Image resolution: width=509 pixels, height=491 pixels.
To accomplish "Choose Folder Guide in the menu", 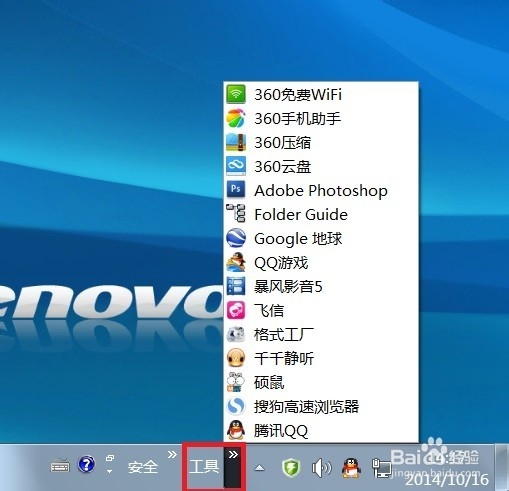I will 321,214.
